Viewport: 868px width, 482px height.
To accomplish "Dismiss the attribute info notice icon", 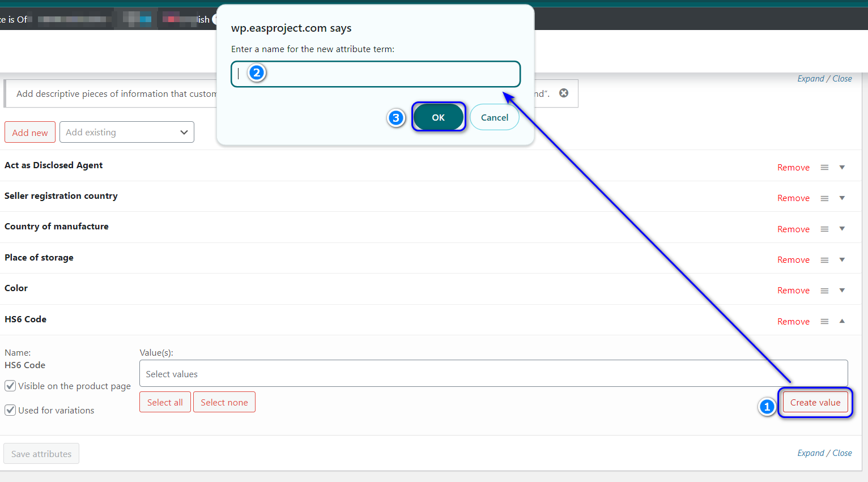I will tap(564, 93).
